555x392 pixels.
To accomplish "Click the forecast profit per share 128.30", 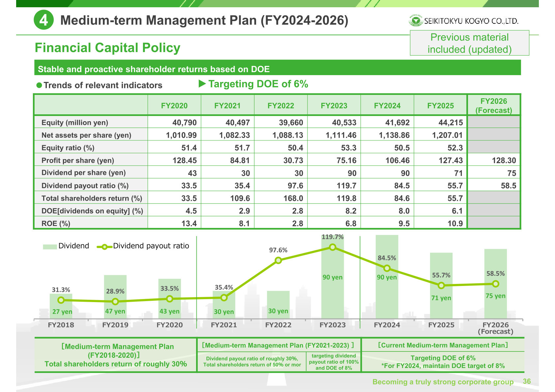I will coord(504,160).
